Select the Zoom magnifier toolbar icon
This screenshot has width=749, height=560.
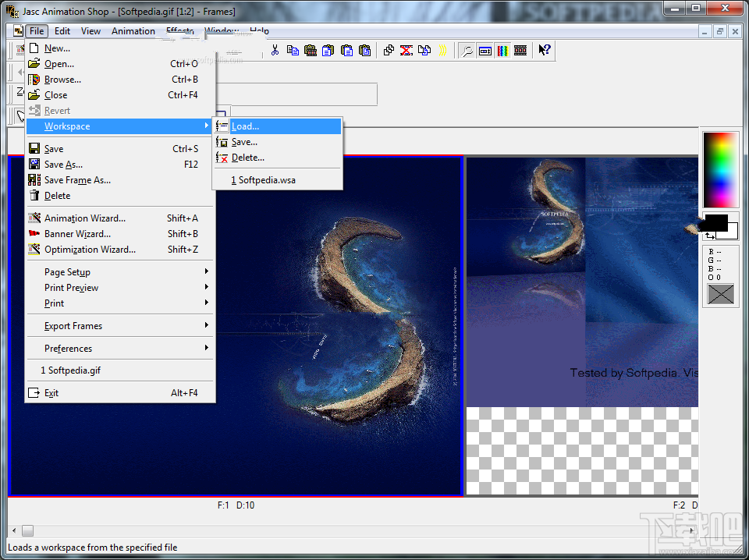(x=467, y=50)
